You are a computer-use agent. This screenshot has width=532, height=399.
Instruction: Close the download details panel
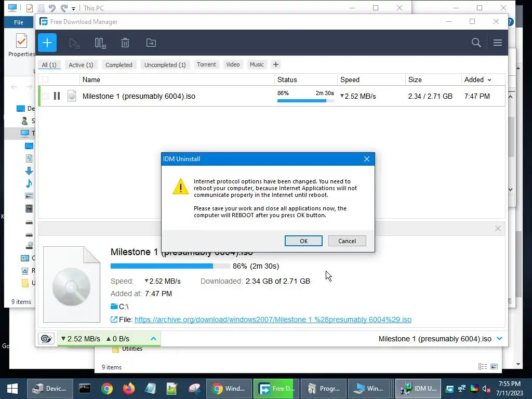coord(498,229)
